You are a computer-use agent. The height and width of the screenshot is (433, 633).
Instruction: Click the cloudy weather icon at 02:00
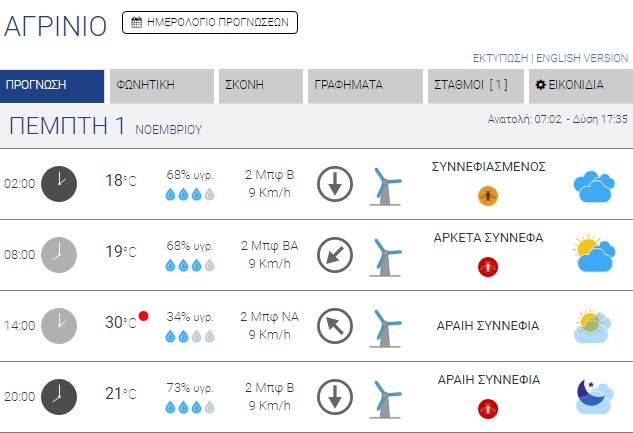[x=592, y=185]
